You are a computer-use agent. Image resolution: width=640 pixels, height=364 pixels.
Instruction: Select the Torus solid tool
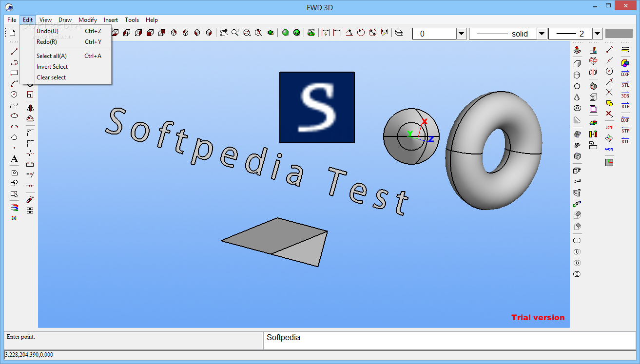pos(577,109)
